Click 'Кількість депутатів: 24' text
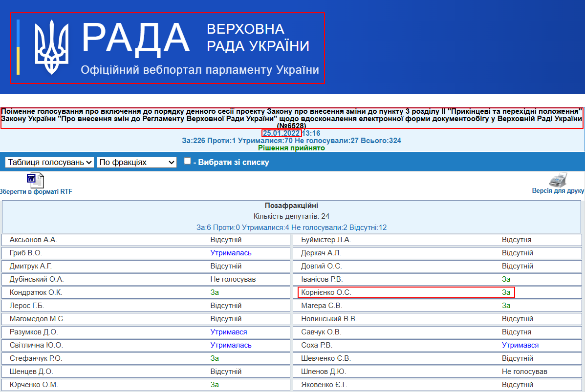Viewport: 585px width, 392px height. point(291,216)
